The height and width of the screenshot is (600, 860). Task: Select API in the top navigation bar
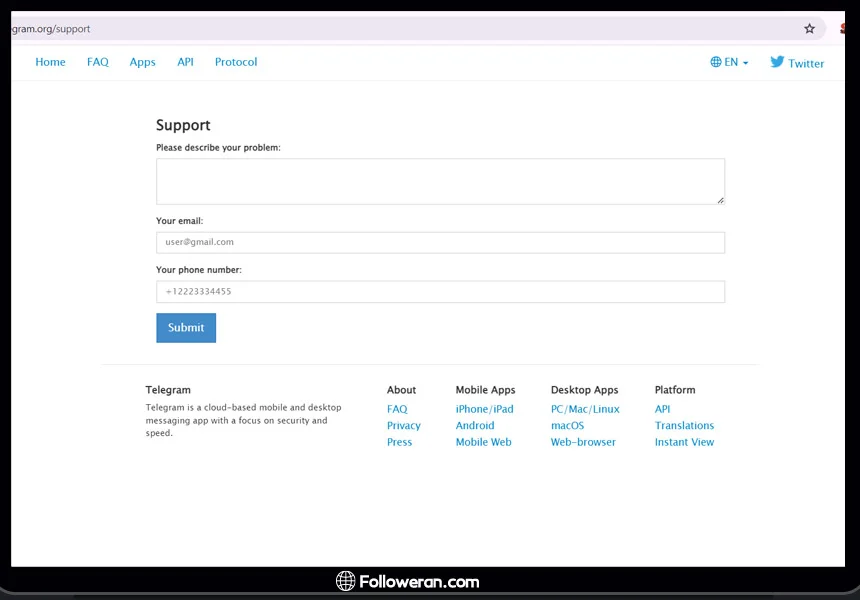click(x=185, y=62)
